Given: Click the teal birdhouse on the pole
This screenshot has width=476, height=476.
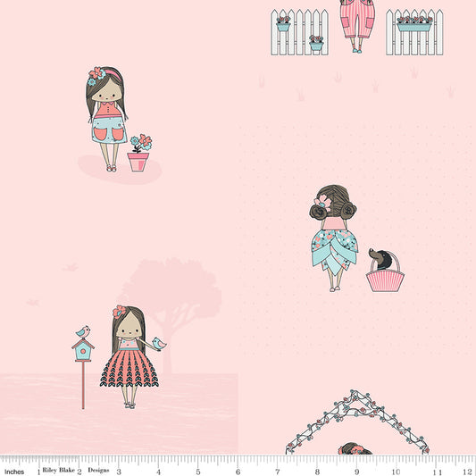Looking at the screenshot, I should pyautogui.click(x=83, y=350).
